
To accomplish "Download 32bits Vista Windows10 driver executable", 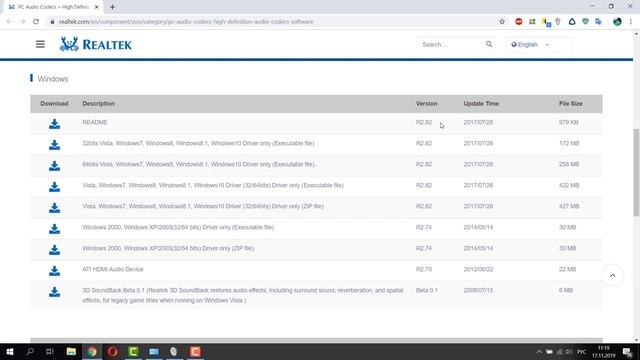I will 54,144.
